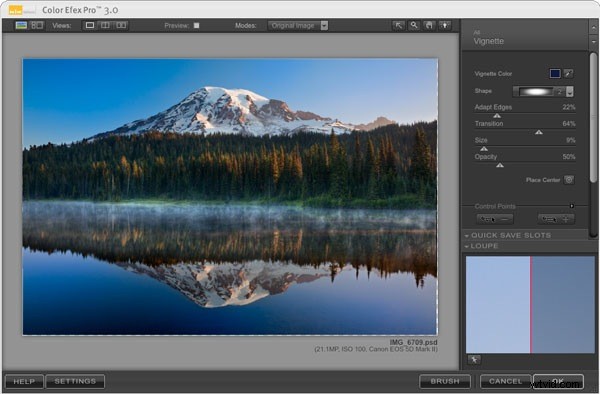Click the IMG_6709.psd file name
The image size is (600, 394).
pyautogui.click(x=413, y=342)
